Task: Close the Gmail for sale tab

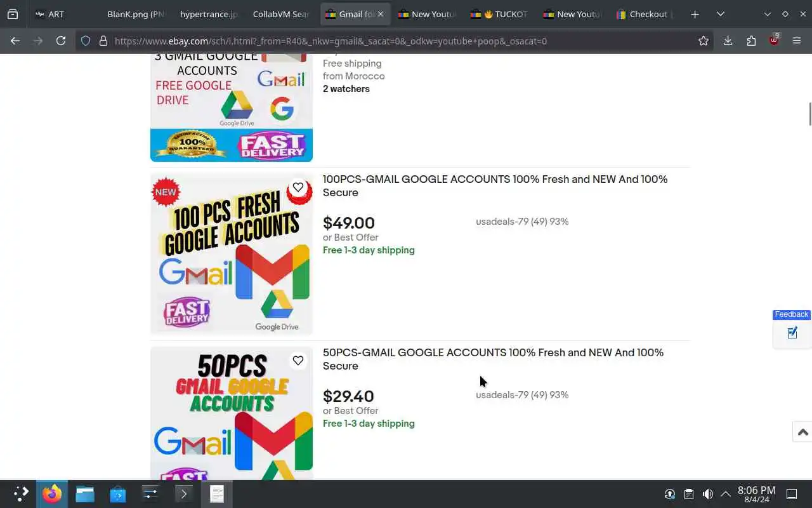Action: pos(381,14)
